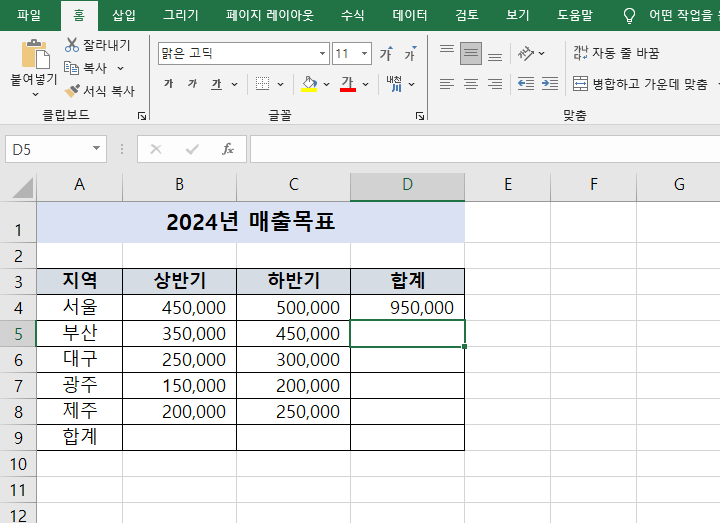Open fill color dropdown arrow

pos(326,84)
